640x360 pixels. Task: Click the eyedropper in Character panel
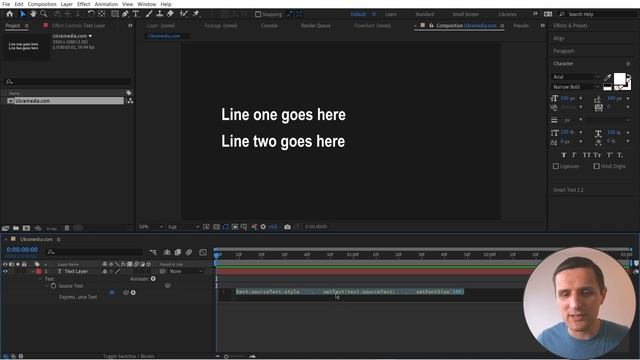point(607,77)
